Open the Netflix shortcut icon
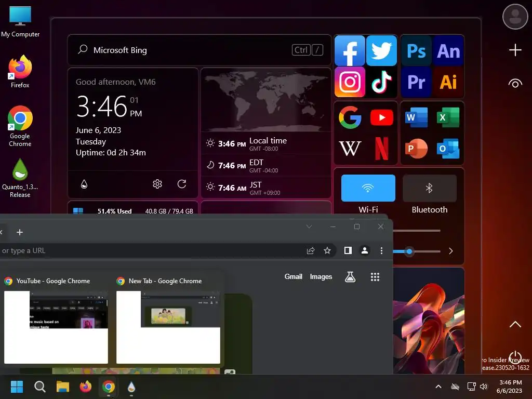Viewport: 532px width, 399px height. [382, 148]
